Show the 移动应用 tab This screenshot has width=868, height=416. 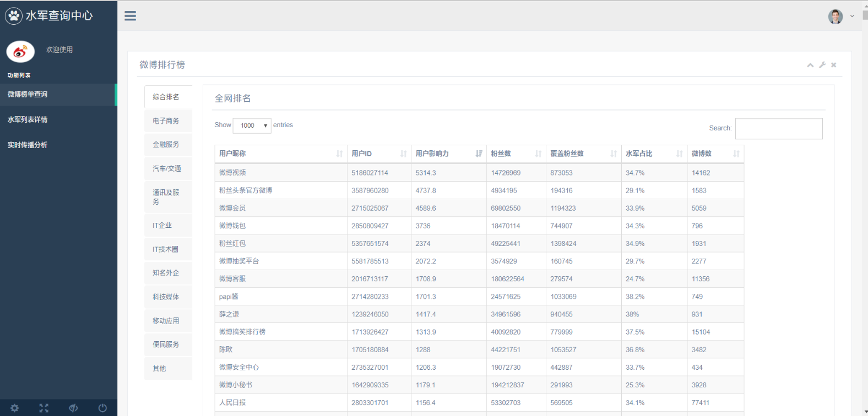click(168, 321)
